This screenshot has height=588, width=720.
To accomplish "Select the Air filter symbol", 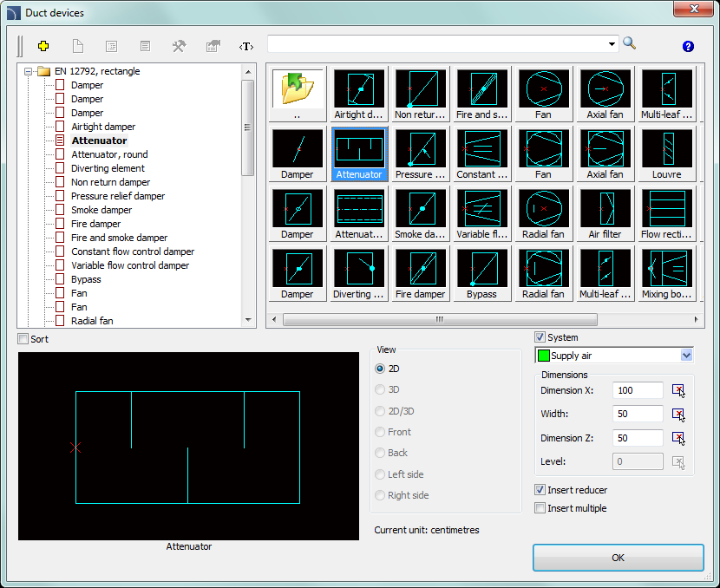I will [x=605, y=213].
